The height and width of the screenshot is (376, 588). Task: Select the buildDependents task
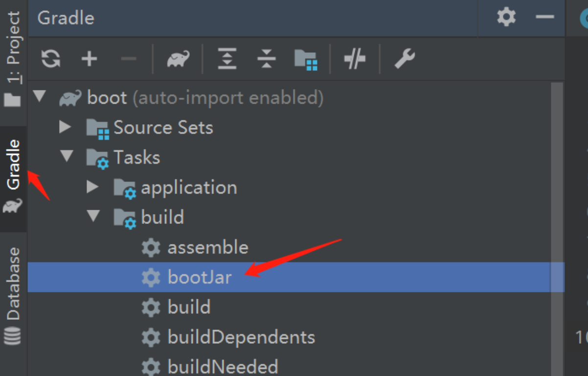coord(241,337)
